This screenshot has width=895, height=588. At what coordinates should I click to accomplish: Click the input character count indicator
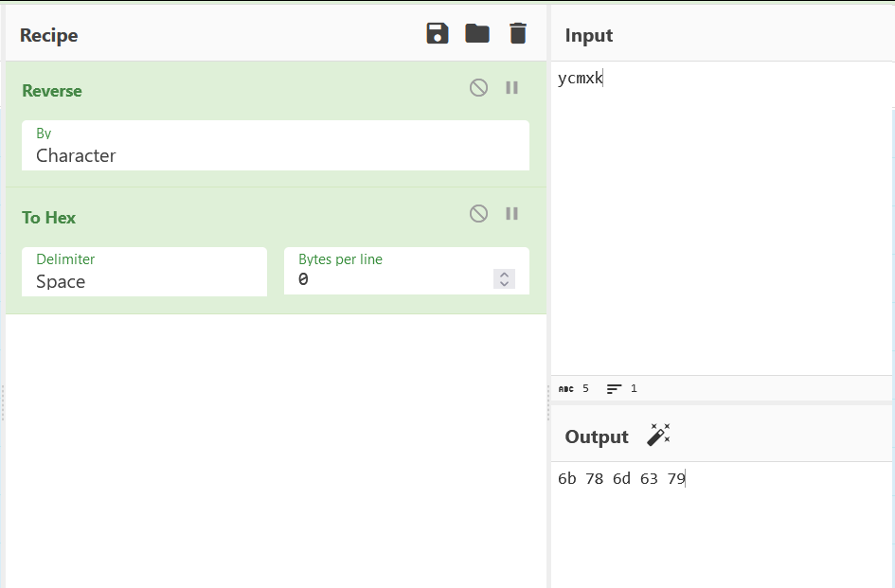[x=574, y=389]
